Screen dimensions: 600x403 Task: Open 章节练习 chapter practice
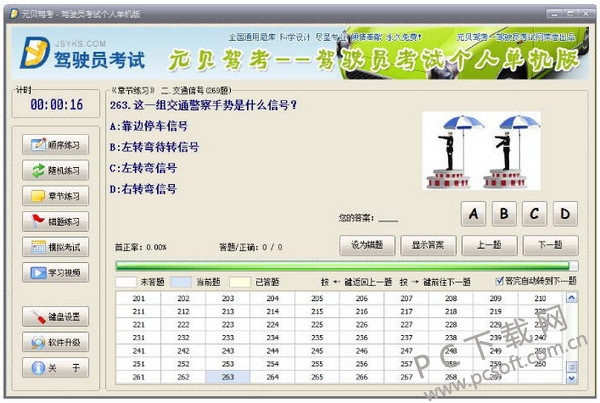(x=55, y=196)
